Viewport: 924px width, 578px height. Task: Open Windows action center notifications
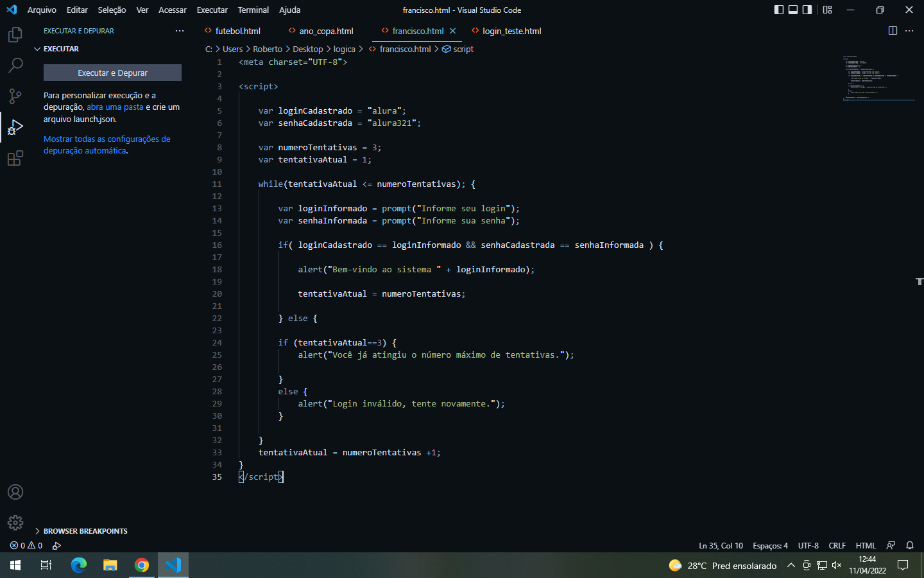point(903,565)
